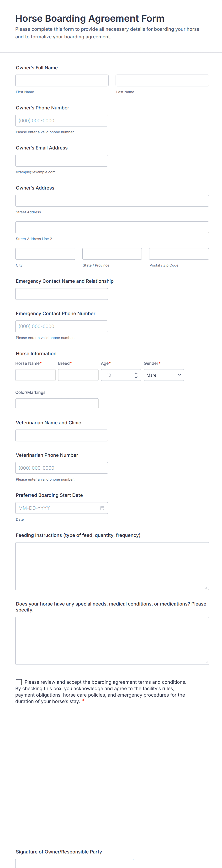Viewport: 222px width, 868px height.
Task: Focus the Breed text field
Action: 78,375
